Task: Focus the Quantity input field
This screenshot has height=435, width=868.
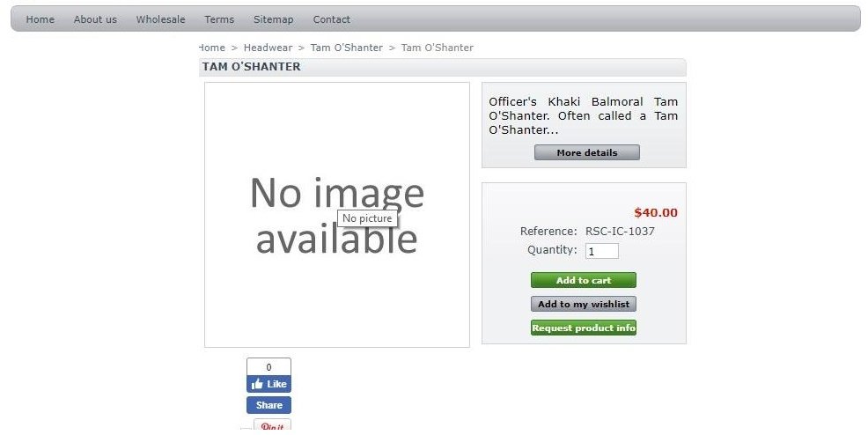Action: (602, 251)
